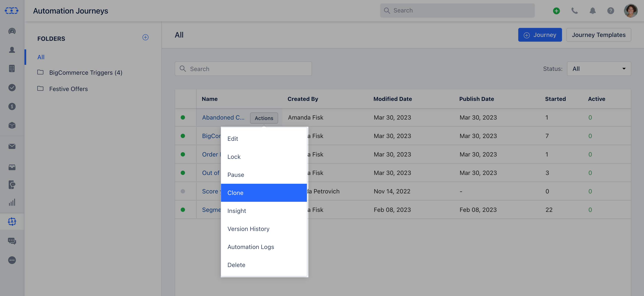The width and height of the screenshot is (644, 296).
Task: Open the contacts person icon in sidebar
Action: (12, 50)
